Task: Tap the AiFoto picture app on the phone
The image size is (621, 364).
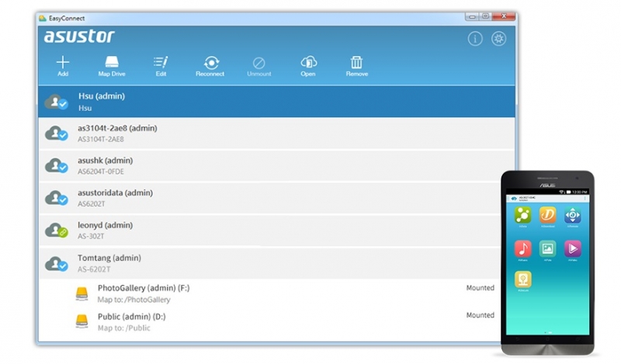Action: click(548, 248)
